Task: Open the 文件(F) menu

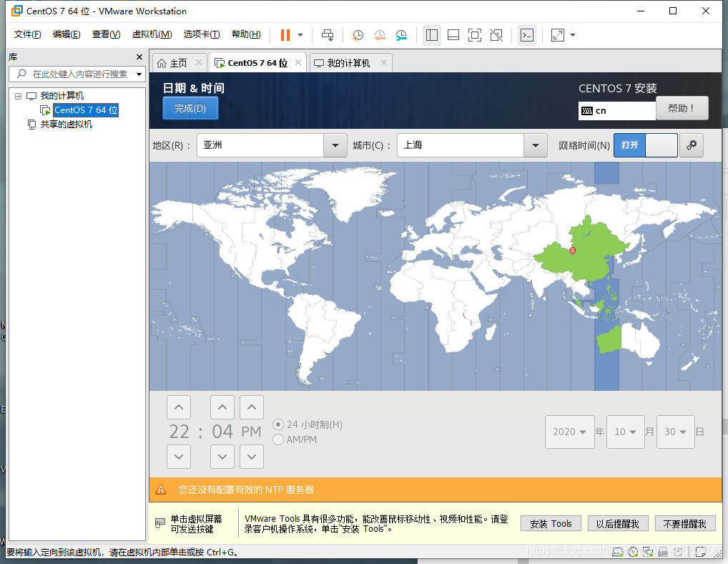Action: click(27, 34)
